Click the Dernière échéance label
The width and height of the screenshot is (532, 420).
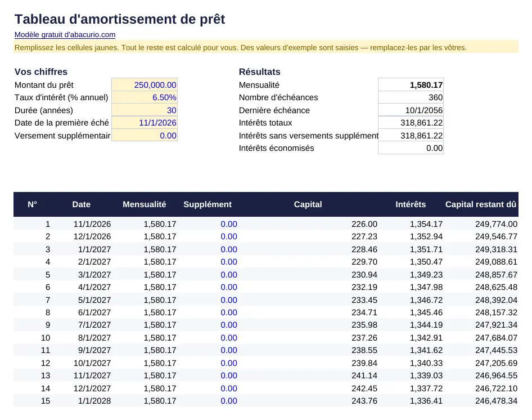(x=274, y=110)
